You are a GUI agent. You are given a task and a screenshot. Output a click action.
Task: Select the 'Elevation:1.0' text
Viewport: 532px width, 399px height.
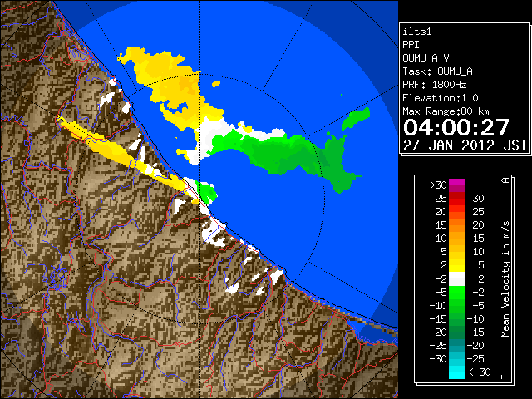[x=441, y=98]
